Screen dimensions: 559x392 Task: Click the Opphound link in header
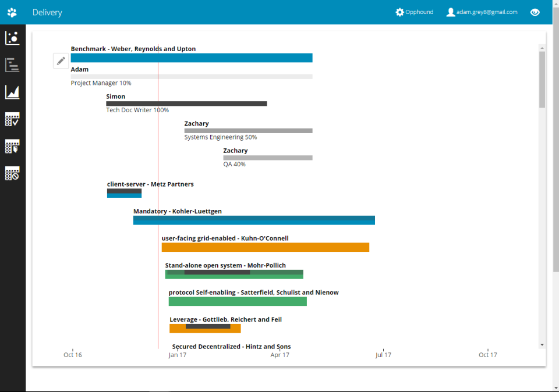(419, 12)
